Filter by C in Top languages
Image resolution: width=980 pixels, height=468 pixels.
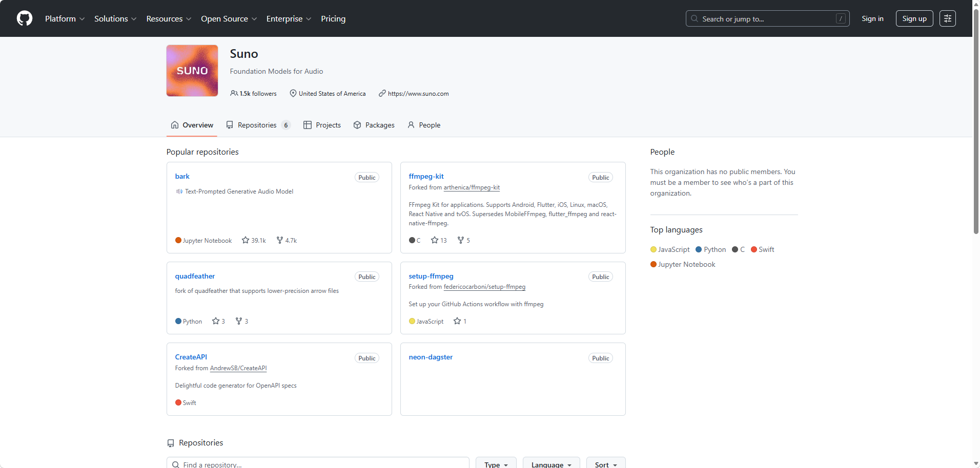click(739, 249)
